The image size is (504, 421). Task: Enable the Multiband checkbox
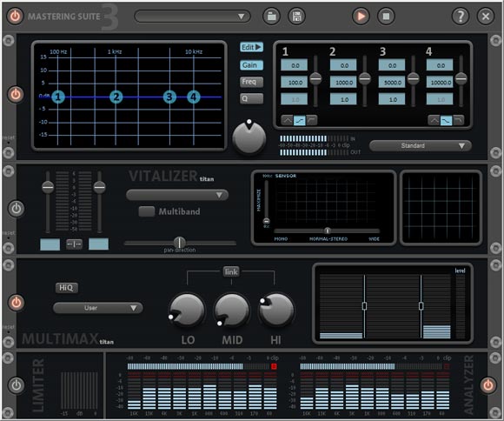click(x=147, y=211)
